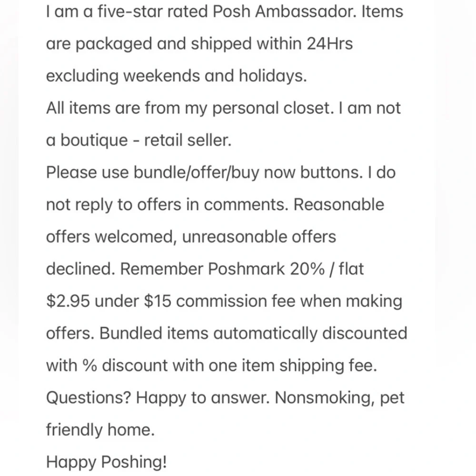476x476 pixels.
Task: Click 'Remember Poshmark 20%' text
Action: click(222, 269)
